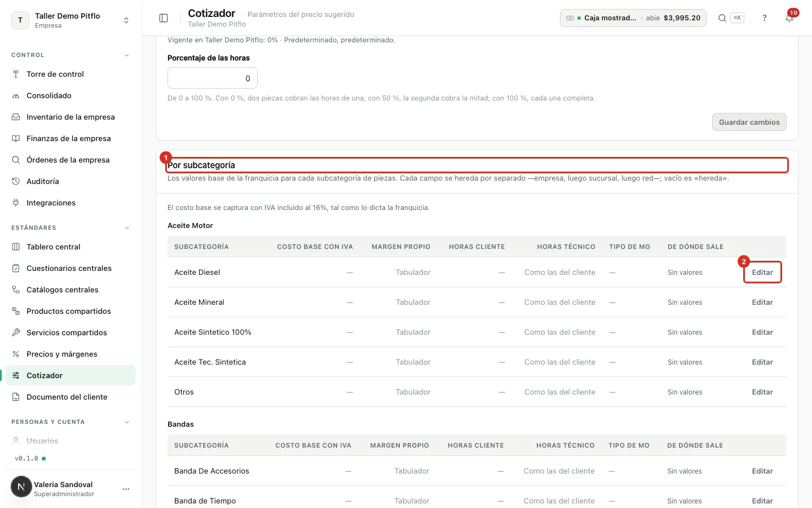
Task: Collapse the PERSONAS Y CUENTA section
Action: pyautogui.click(x=127, y=422)
